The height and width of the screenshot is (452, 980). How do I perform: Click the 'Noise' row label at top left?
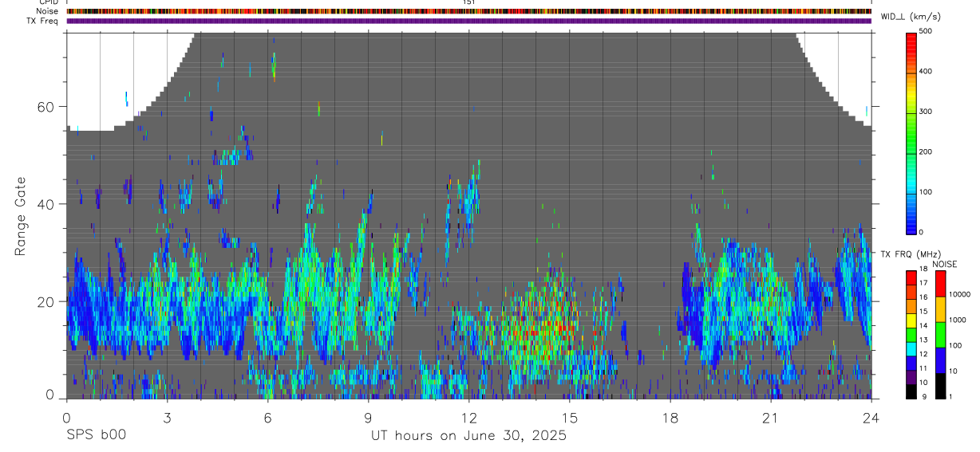pyautogui.click(x=47, y=11)
